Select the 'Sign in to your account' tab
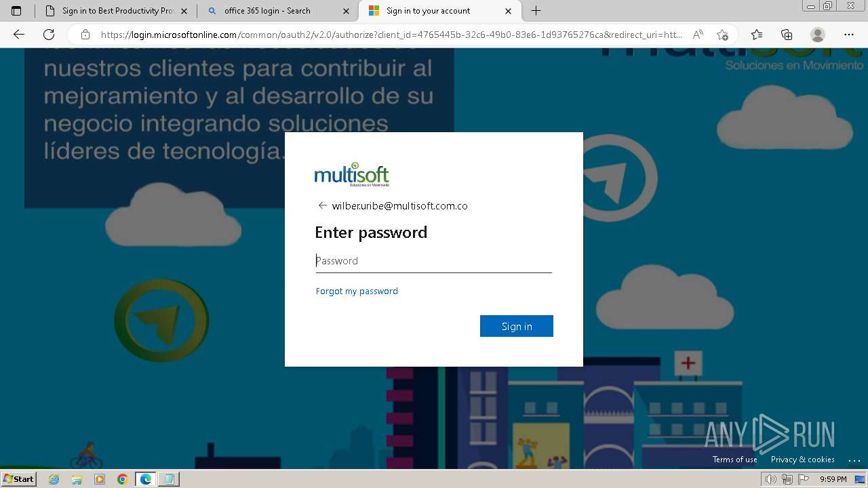The height and width of the screenshot is (488, 868). [x=440, y=11]
